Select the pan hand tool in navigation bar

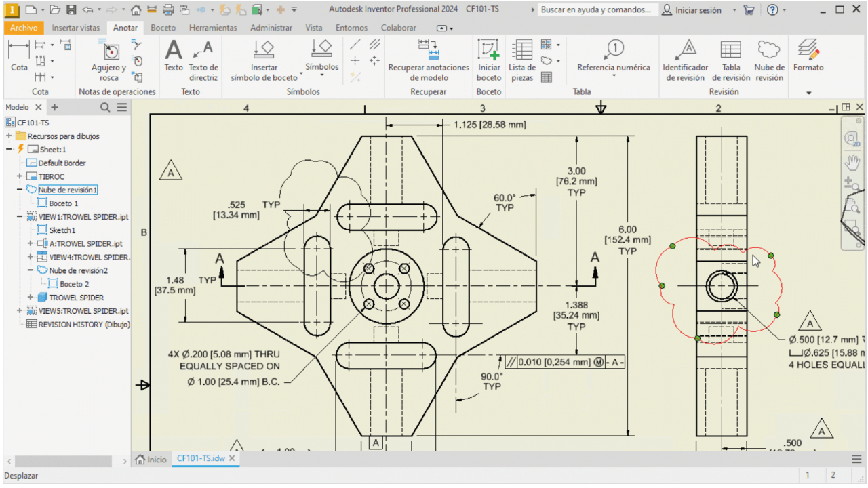click(852, 162)
